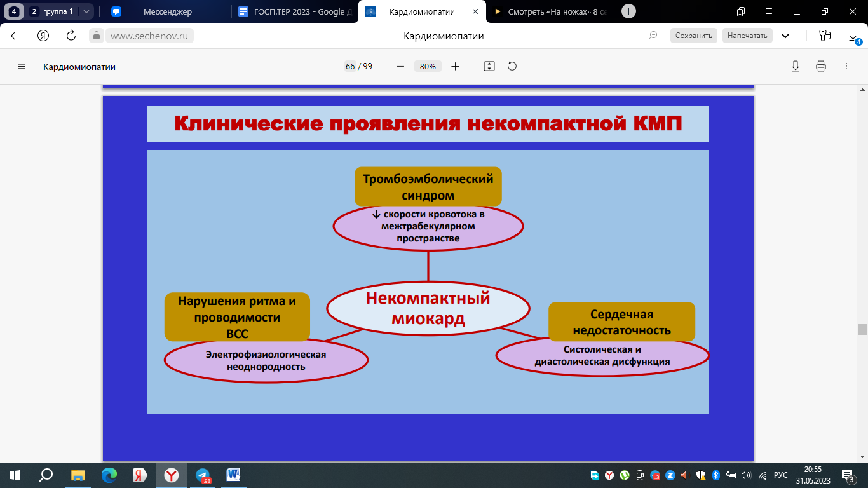Screen dimensions: 868x488
Task: Select the Кардиомиопатии tab
Action: [422, 11]
